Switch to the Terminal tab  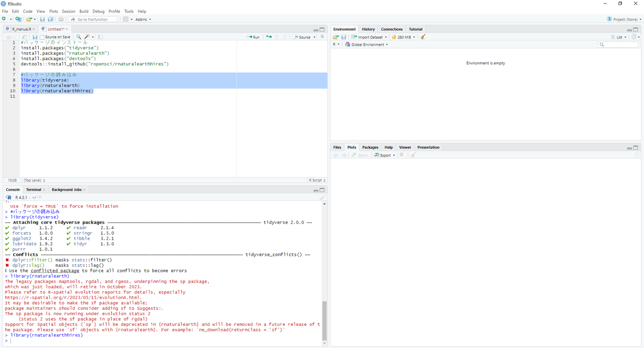[33, 190]
